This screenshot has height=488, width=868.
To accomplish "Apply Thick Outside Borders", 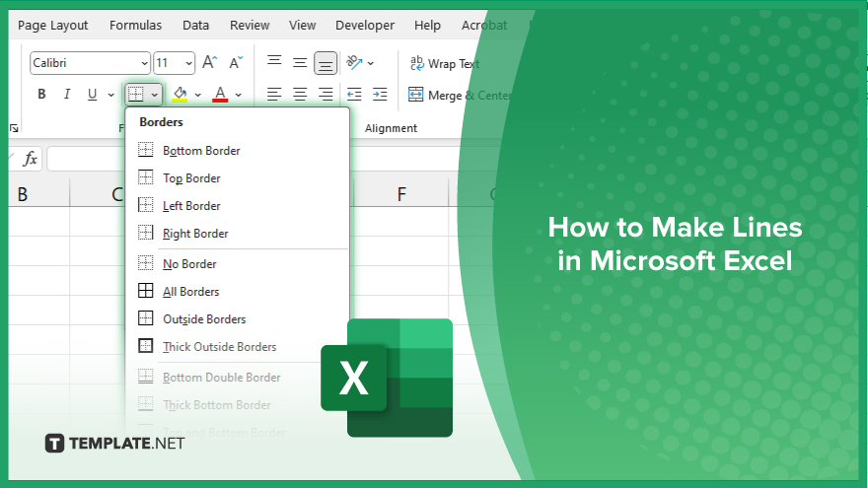I will coord(238,347).
